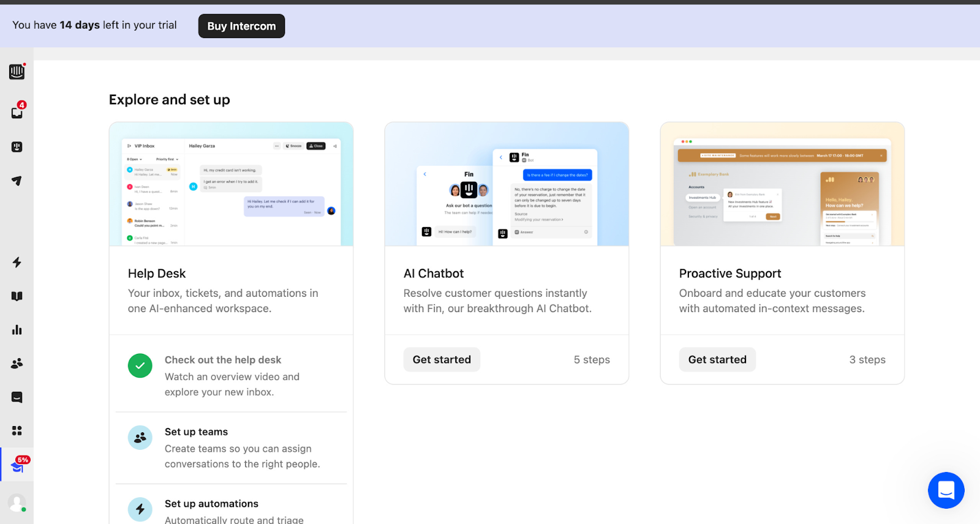
Task: Open Outbound paper plane icon
Action: pos(17,181)
